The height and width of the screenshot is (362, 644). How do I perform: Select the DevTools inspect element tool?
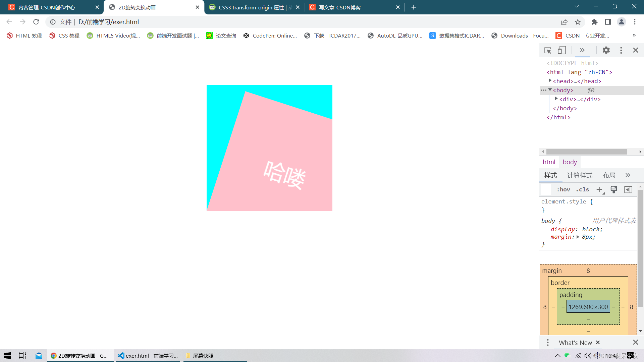(x=548, y=50)
